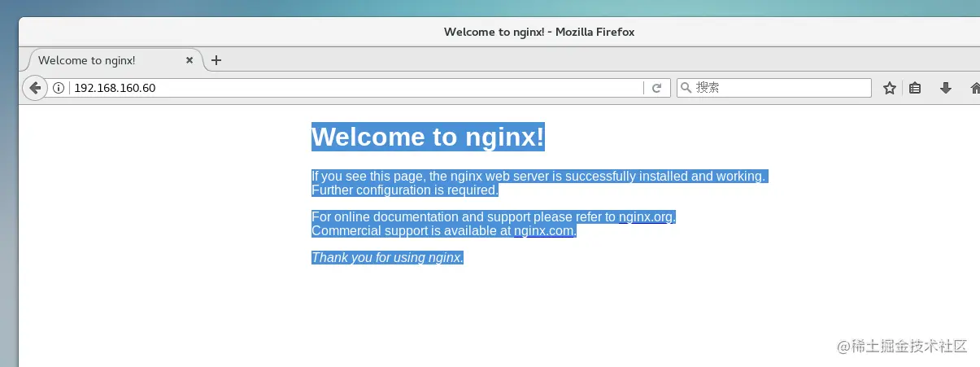Go to Firefox Home icon
The height and width of the screenshot is (367, 980).
975,88
